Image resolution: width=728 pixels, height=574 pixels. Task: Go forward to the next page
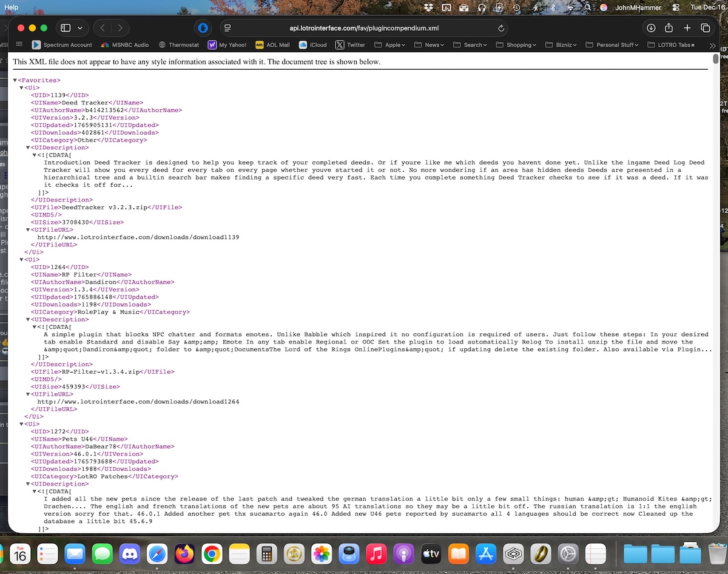click(x=120, y=28)
